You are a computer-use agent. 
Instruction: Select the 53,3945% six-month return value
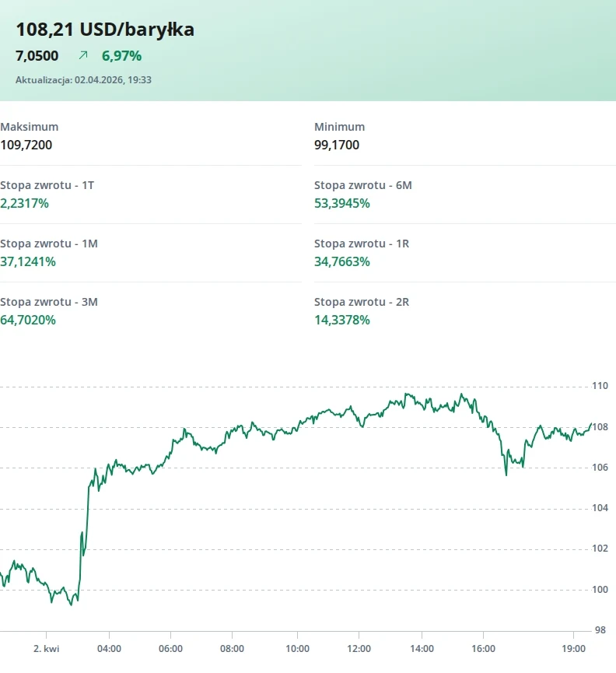(x=342, y=203)
